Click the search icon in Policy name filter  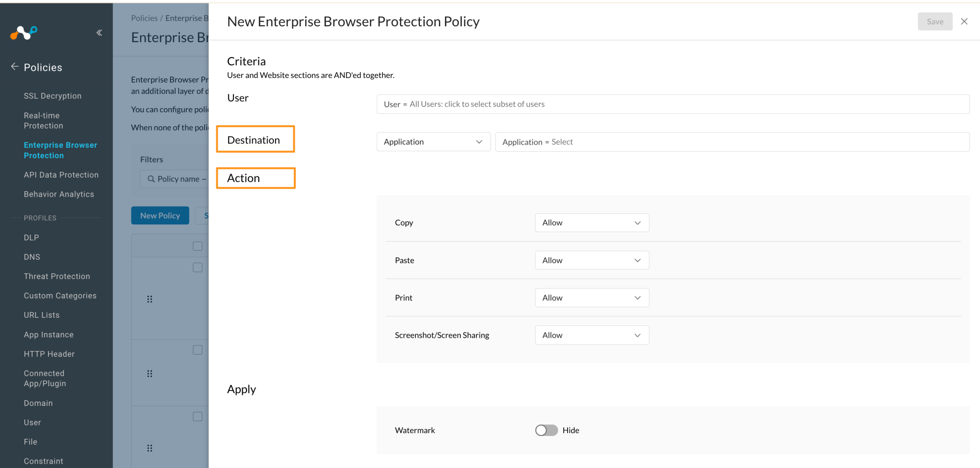[151, 178]
